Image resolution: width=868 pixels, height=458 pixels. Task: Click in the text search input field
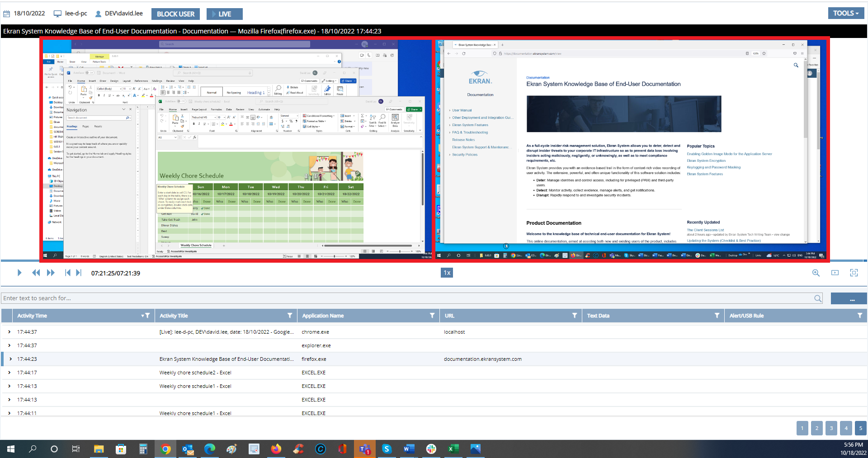point(407,298)
